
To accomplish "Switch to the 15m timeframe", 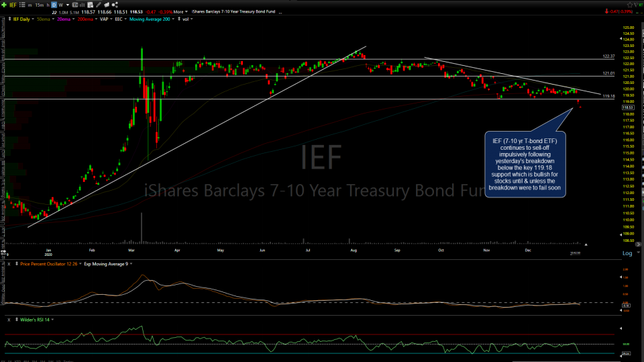I will click(x=40, y=5).
